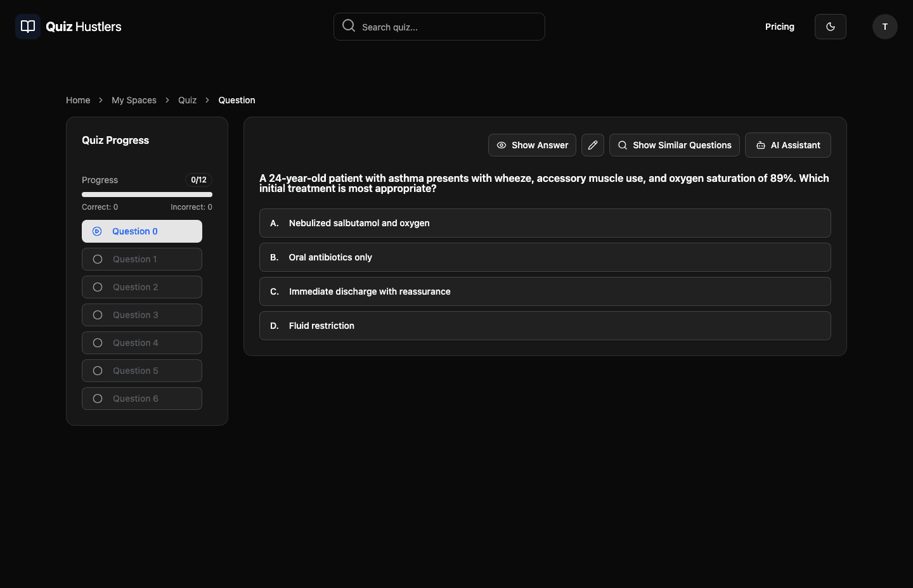Image resolution: width=913 pixels, height=588 pixels.
Task: Click the 0/12 progress badge
Action: (x=198, y=180)
